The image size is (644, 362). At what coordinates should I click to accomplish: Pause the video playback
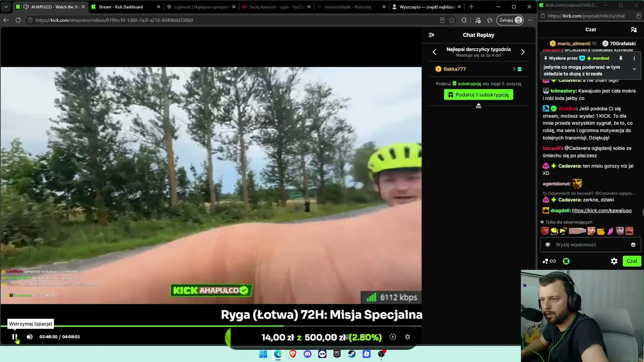[x=15, y=337]
